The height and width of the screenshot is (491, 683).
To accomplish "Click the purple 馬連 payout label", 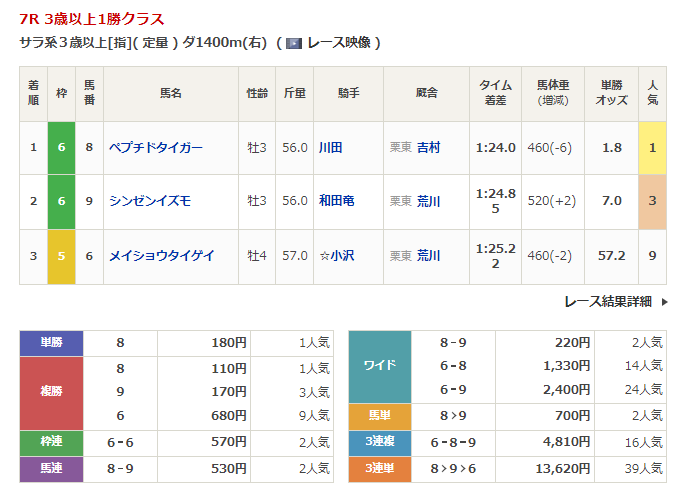I will [x=51, y=468].
